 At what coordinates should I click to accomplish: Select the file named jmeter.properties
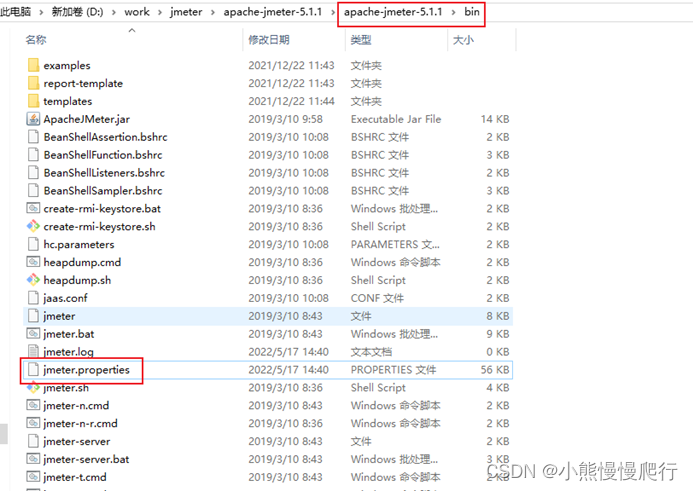(x=87, y=370)
